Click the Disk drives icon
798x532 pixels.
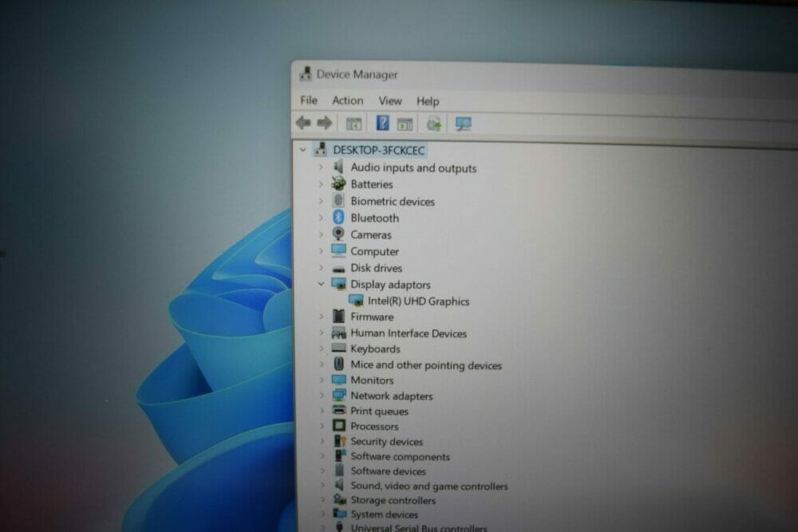(338, 268)
